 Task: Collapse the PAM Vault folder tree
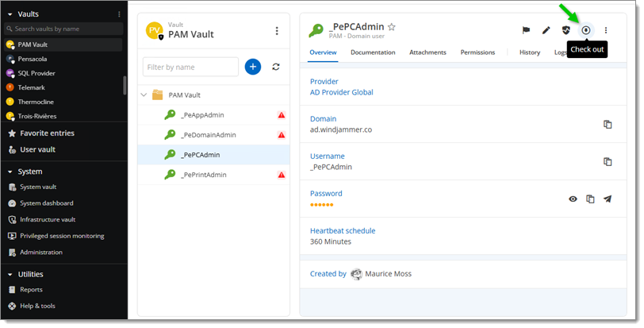(144, 95)
